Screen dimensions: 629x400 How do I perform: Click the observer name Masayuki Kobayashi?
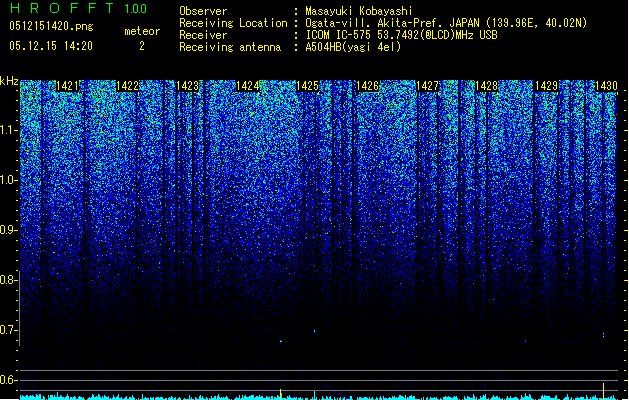(x=359, y=11)
